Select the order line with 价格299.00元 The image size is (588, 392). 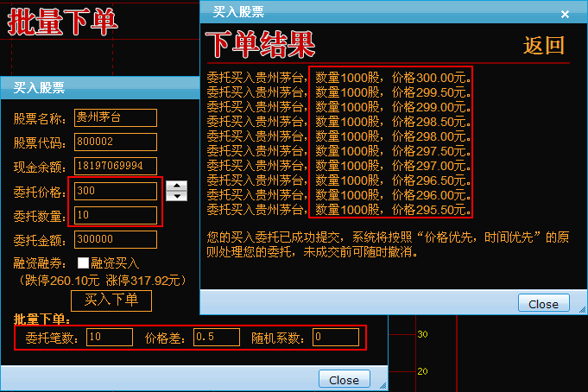tap(339, 107)
